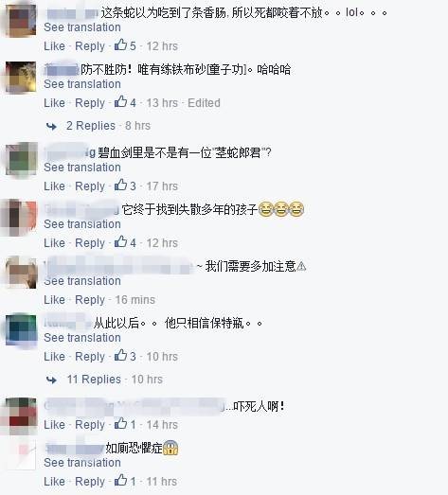Expand the 2 Replies thread
Screen dimensions: 448x495
pos(91,126)
